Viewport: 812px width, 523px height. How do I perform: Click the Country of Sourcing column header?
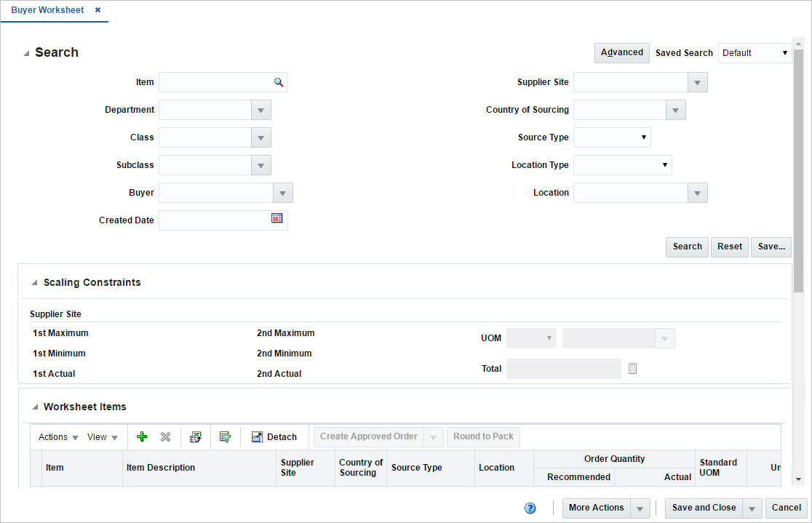(x=360, y=468)
